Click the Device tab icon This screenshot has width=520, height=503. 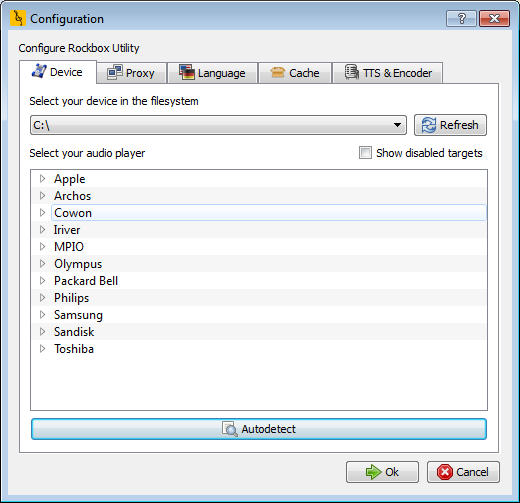[39, 71]
